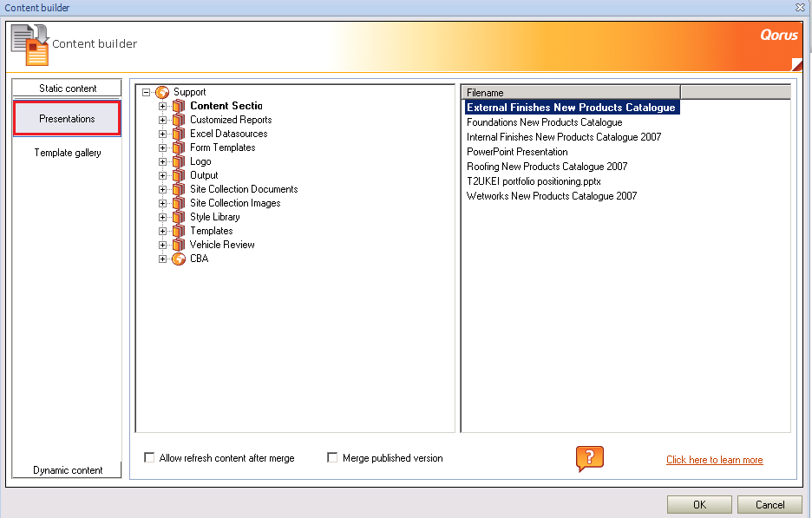
Task: Click the Templates library icon
Action: click(x=179, y=231)
